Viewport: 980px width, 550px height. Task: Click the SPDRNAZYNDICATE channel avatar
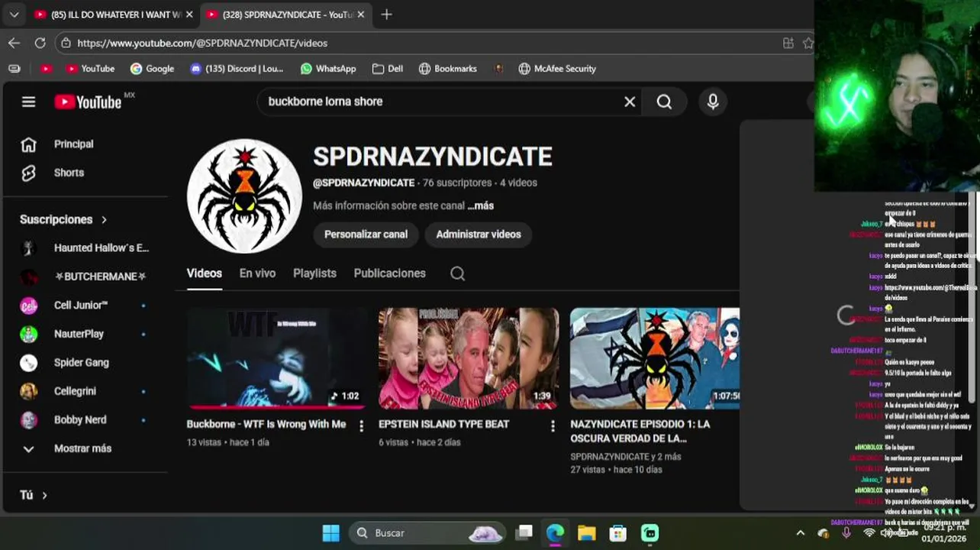point(244,196)
